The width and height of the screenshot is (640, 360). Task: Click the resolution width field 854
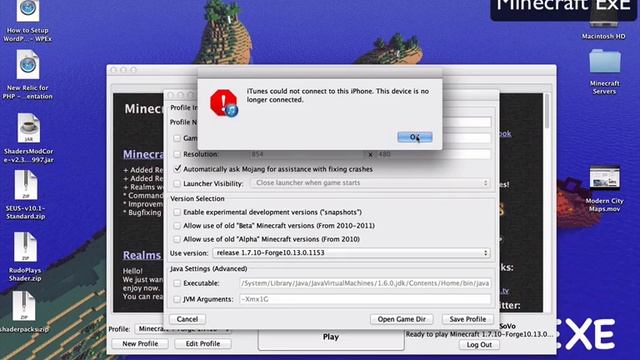click(307, 154)
